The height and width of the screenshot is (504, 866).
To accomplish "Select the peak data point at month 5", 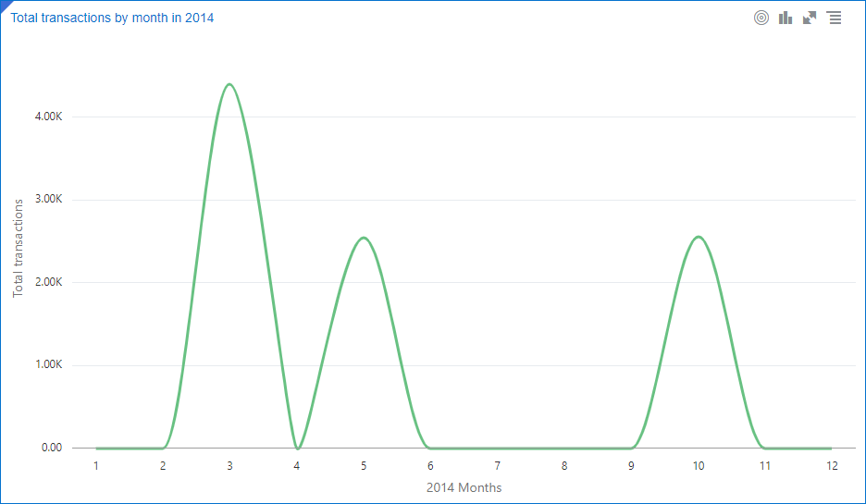I will (364, 238).
